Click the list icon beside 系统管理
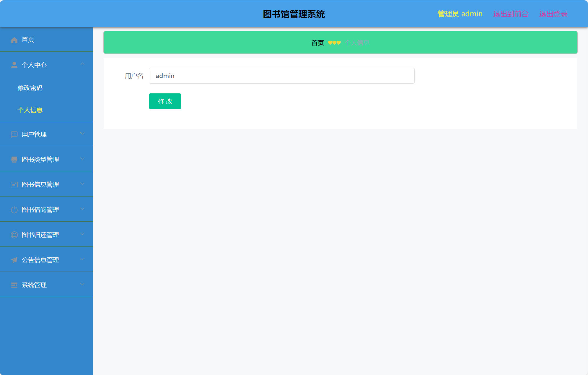Viewport: 588px width, 375px height. click(x=14, y=285)
